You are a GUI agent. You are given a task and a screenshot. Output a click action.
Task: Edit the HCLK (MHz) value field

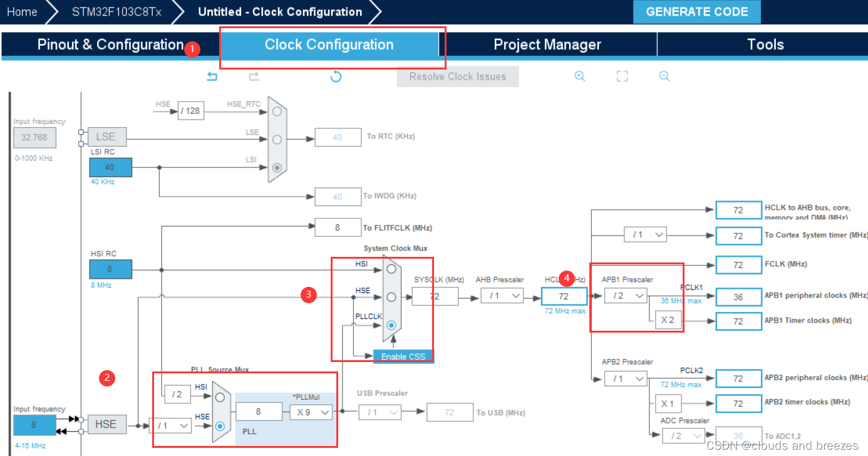564,296
